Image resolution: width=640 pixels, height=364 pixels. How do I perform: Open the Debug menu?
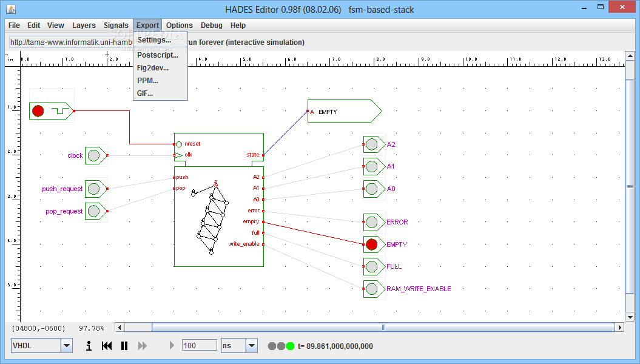click(212, 25)
